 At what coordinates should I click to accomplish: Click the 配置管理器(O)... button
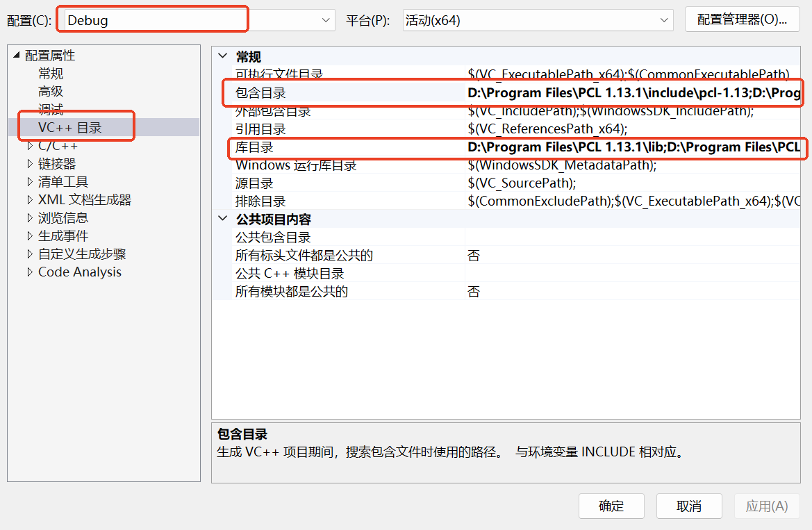click(742, 19)
